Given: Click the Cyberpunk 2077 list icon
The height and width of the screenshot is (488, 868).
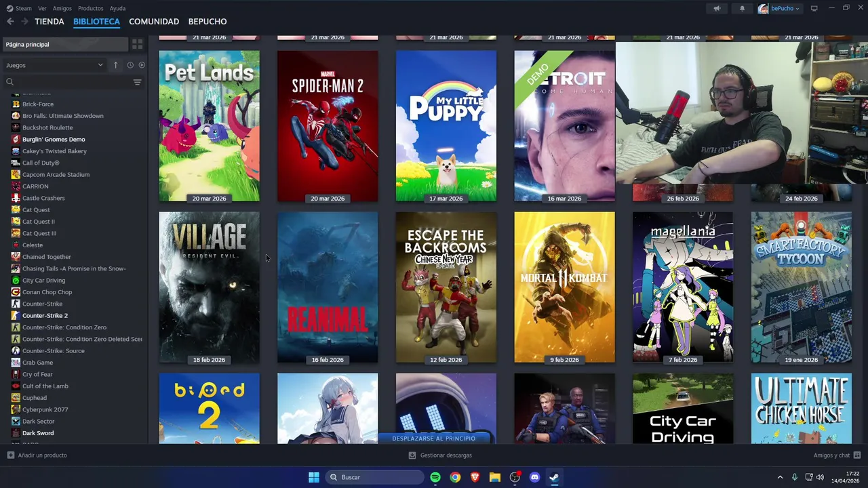Looking at the screenshot, I should [x=16, y=409].
